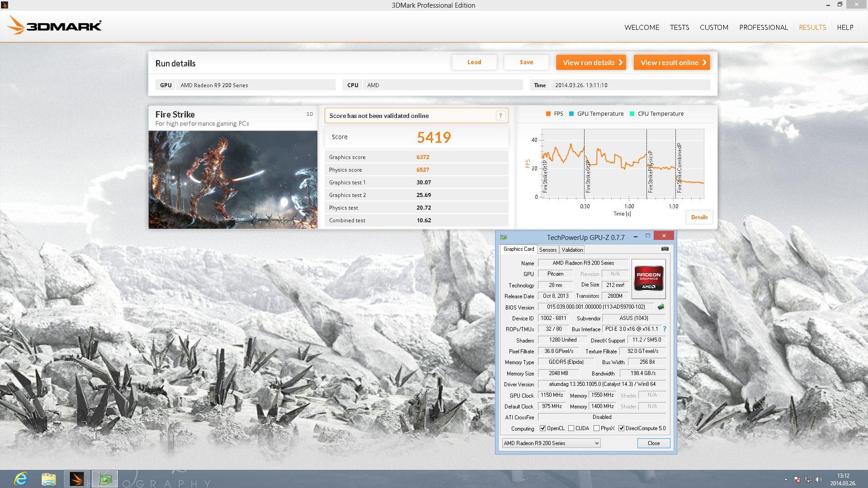
Task: Switch to the Sensors tab in GPU-Z
Action: pos(548,250)
